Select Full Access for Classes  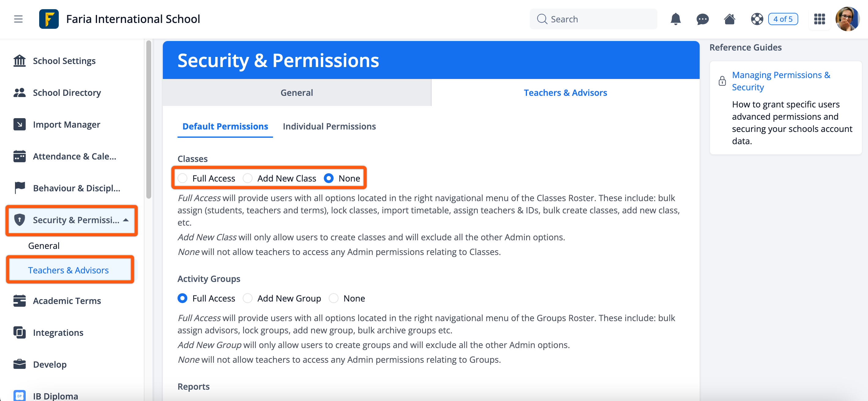pyautogui.click(x=183, y=178)
